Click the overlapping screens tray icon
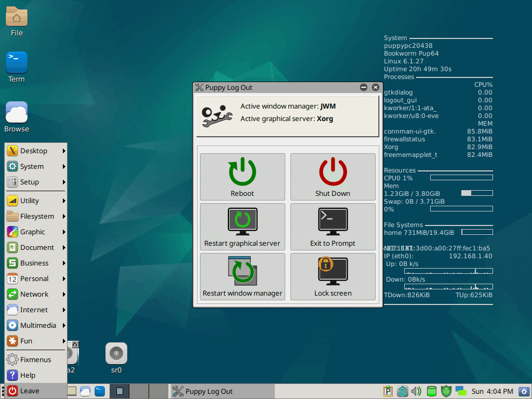Image resolution: width=532 pixels, height=399 pixels. point(461,391)
